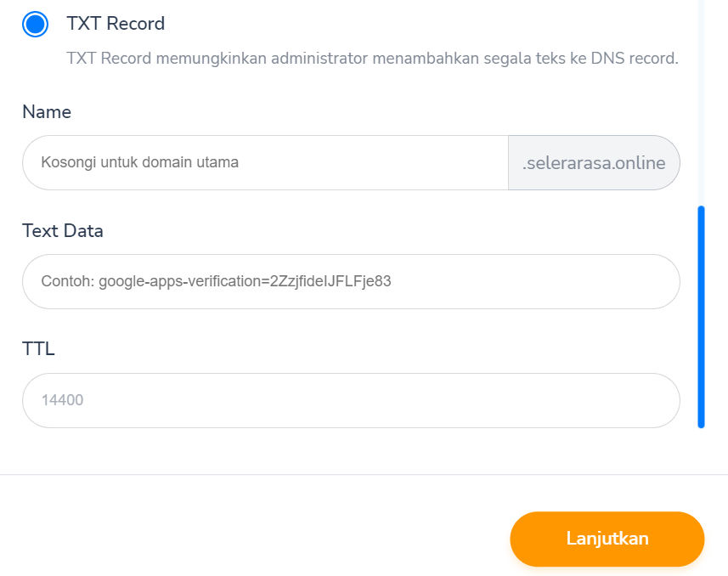Click the google-apps-verification example placeholder
Screen dimensions: 728x576
click(217, 281)
